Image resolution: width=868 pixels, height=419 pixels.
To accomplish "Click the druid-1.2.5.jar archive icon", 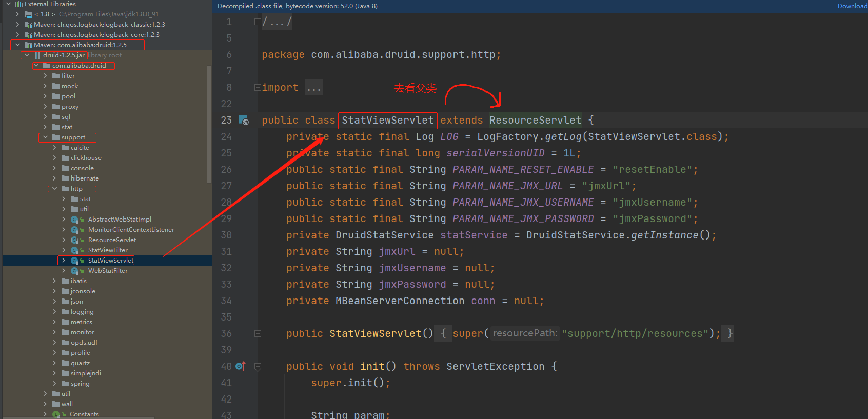I will coord(37,55).
